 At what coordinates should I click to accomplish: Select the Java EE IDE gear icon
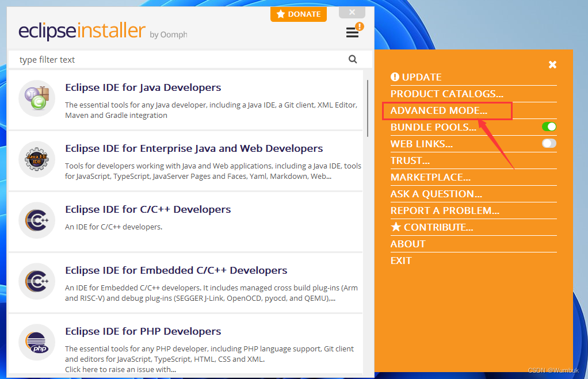coord(37,159)
